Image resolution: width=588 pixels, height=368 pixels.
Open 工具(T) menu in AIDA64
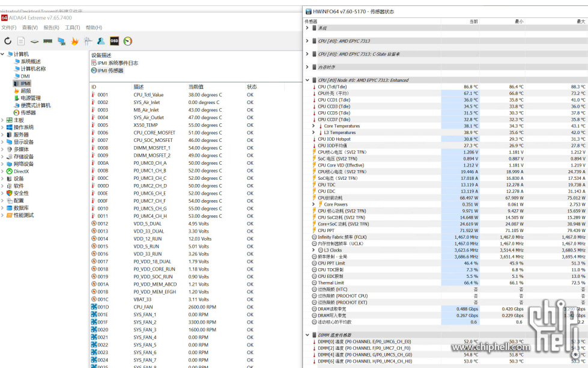click(x=73, y=28)
